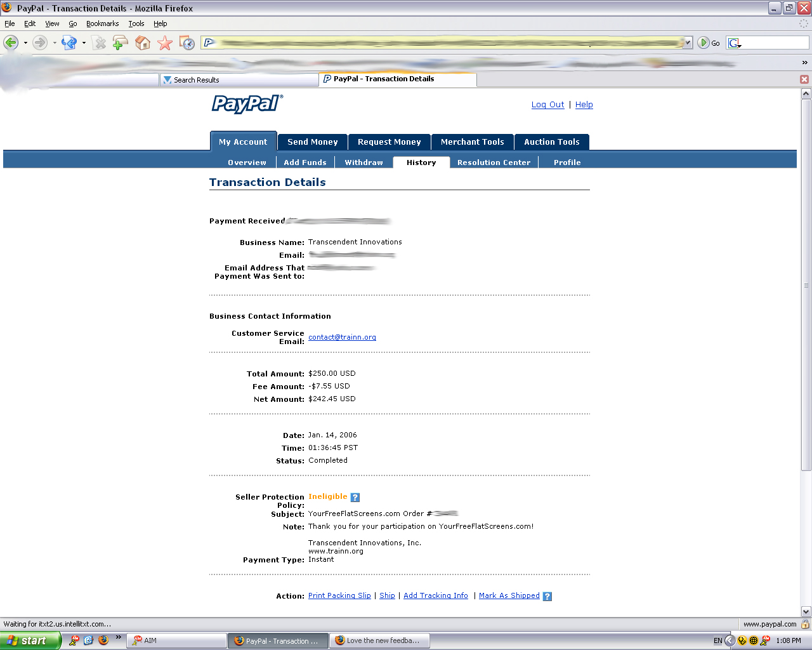This screenshot has width=812, height=650.
Task: Go back with the green Back arrow
Action: [11, 43]
